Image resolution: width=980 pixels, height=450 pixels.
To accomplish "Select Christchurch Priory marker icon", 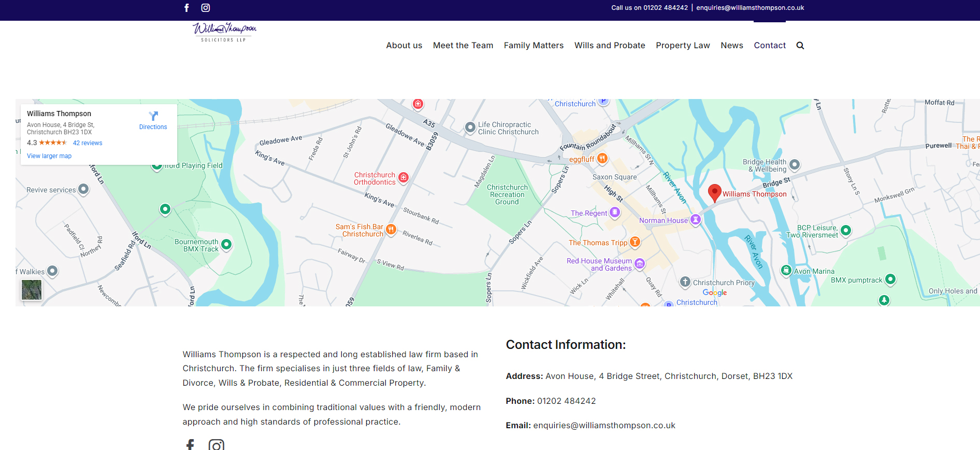I will click(x=685, y=282).
